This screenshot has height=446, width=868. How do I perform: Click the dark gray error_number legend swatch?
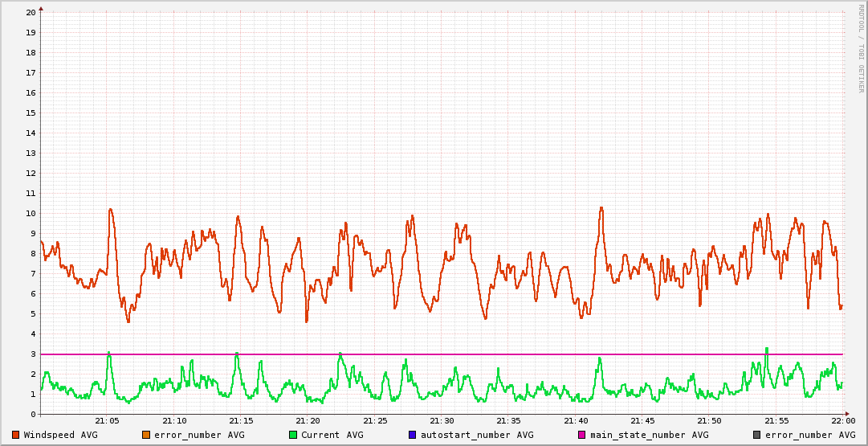pos(757,435)
